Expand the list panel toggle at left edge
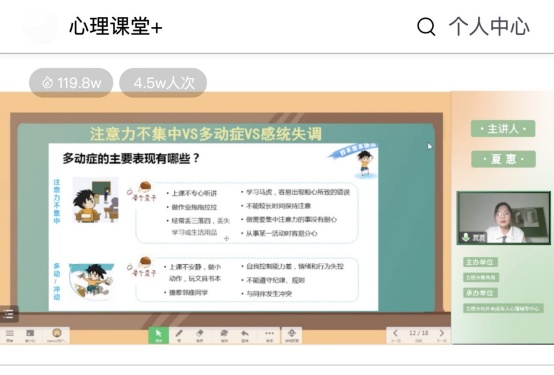 [8, 314]
